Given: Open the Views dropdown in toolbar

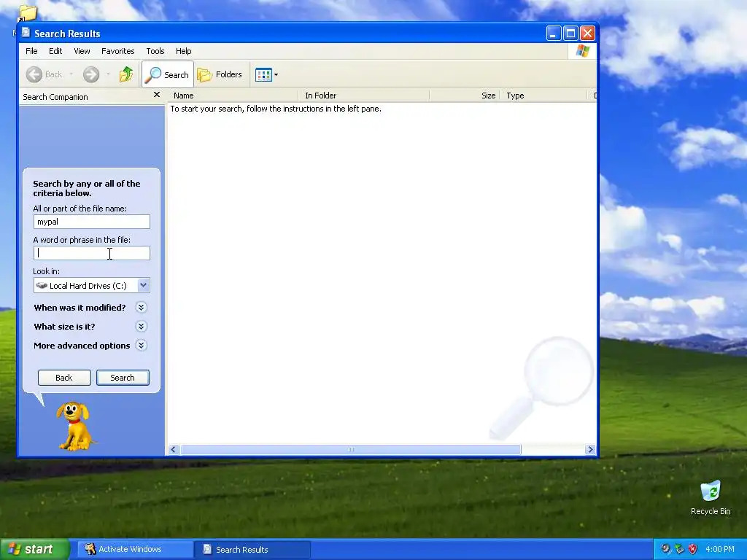Looking at the screenshot, I should (x=266, y=74).
